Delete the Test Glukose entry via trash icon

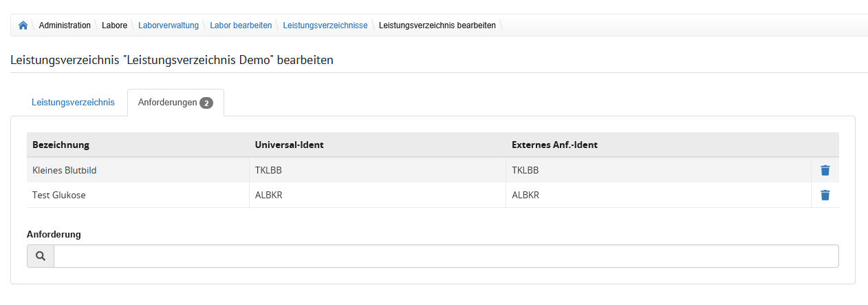[825, 195]
